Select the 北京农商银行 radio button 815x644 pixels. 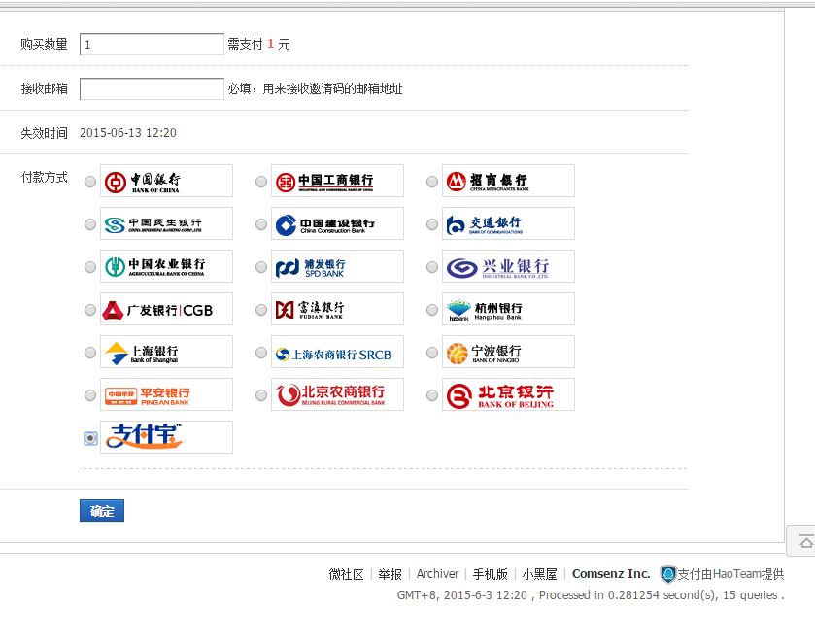point(261,395)
